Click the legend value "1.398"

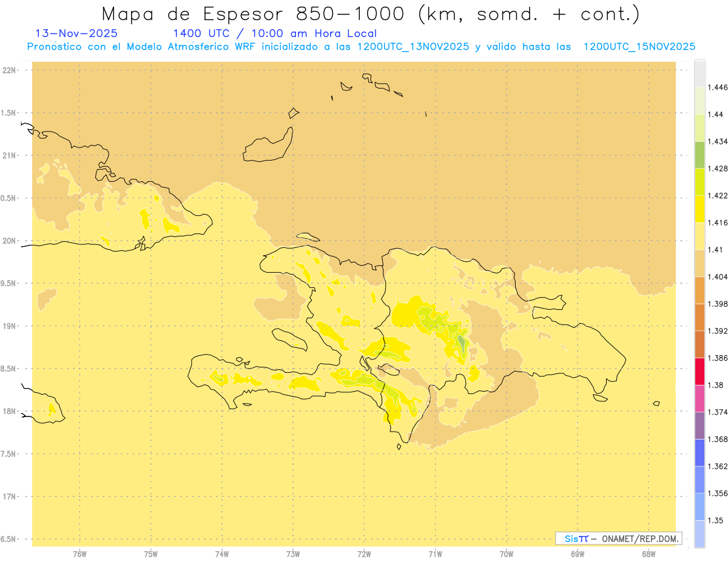tap(718, 304)
